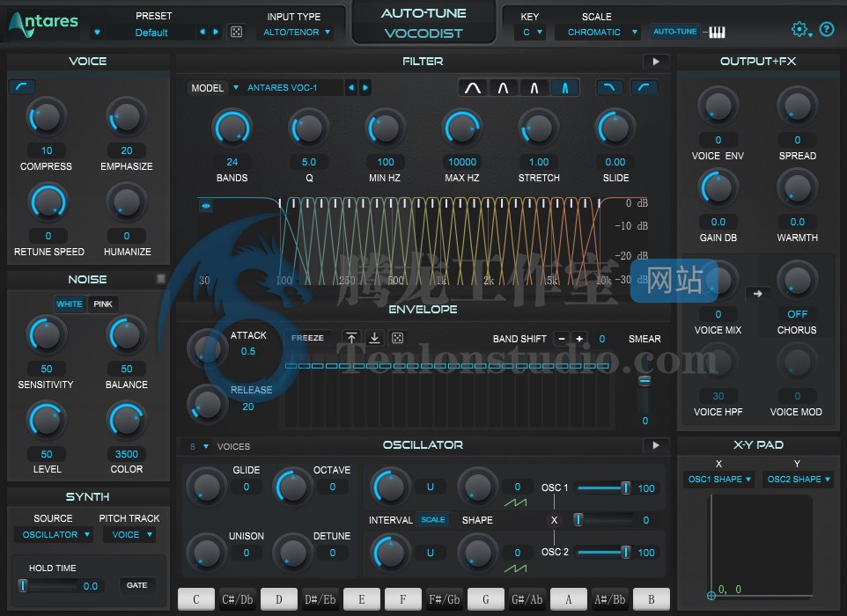Toggle the C note key
847x616 pixels.
[x=196, y=599]
